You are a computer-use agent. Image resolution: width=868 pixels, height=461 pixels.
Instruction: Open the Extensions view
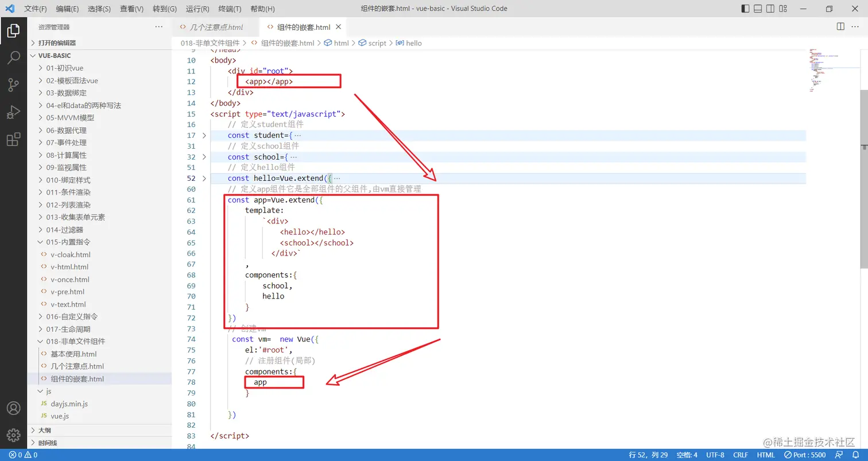(13, 139)
